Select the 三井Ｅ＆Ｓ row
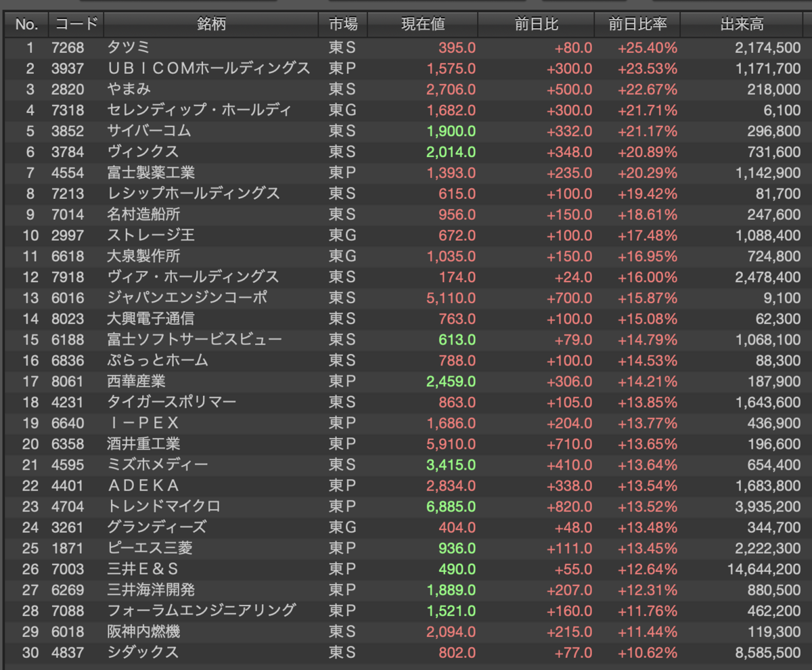The image size is (812, 670). [x=406, y=569]
